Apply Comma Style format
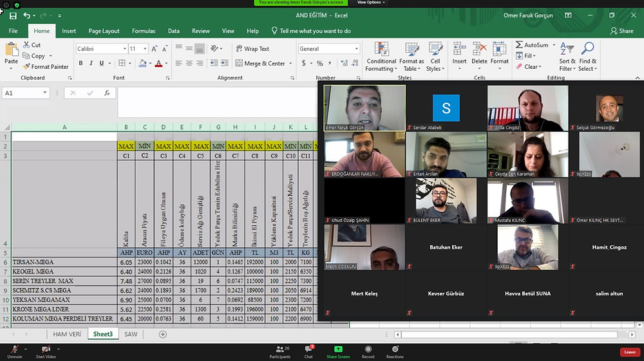 click(330, 63)
